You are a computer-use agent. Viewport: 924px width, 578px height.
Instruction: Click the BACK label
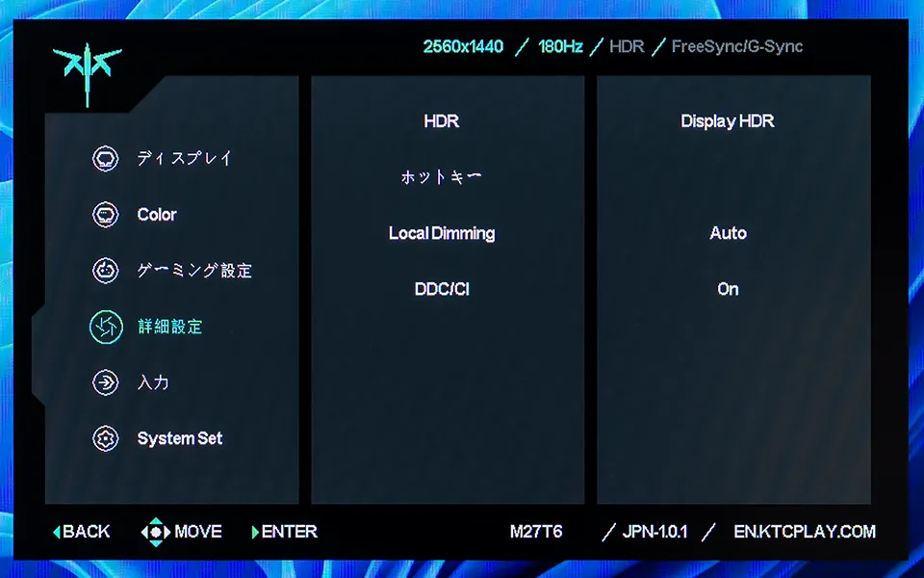[x=86, y=532]
